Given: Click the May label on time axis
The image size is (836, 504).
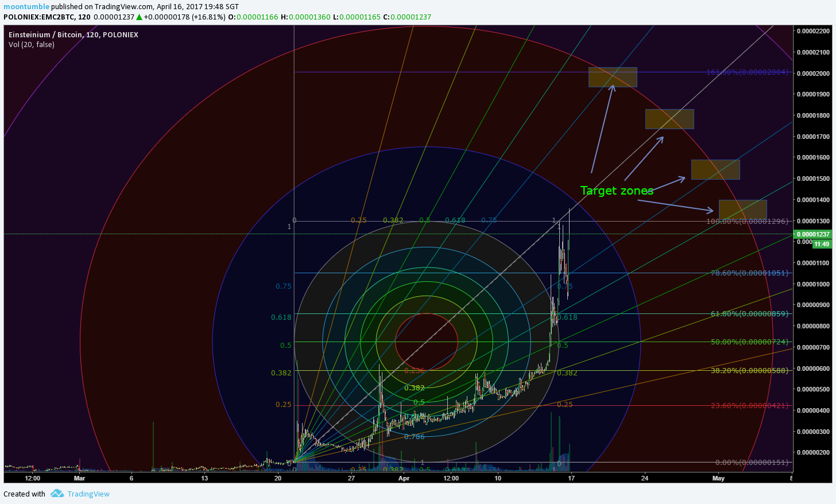Looking at the screenshot, I should point(718,478).
